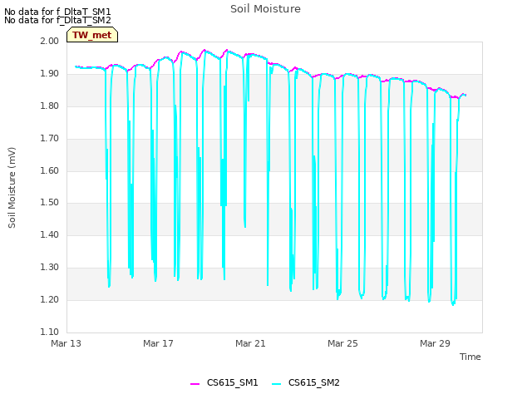Click the 1.40 y-axis tick label
The height and width of the screenshot is (399, 532).
tap(50, 234)
